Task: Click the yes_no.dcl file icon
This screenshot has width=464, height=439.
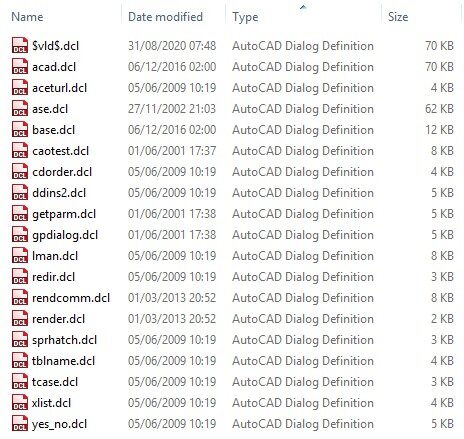Action: point(20,423)
